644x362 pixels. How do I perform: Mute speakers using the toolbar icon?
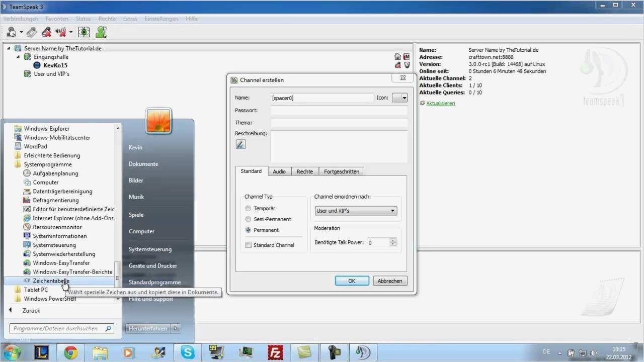click(62, 32)
